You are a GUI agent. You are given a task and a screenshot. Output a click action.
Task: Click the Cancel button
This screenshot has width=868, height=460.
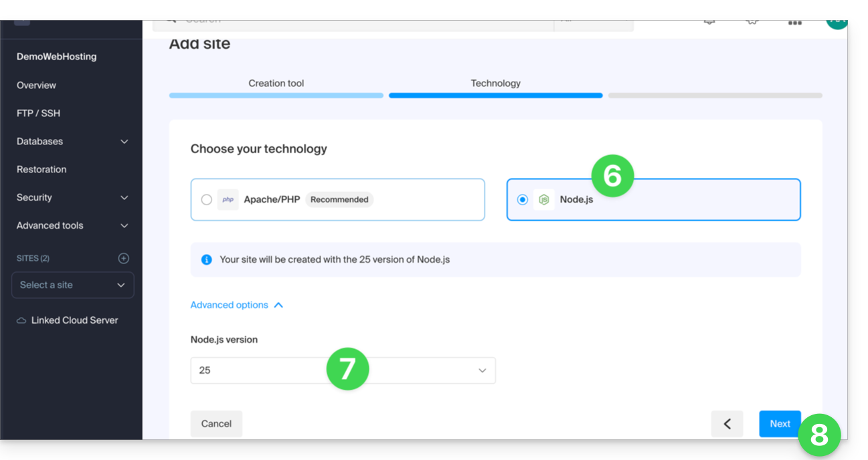[x=216, y=424]
